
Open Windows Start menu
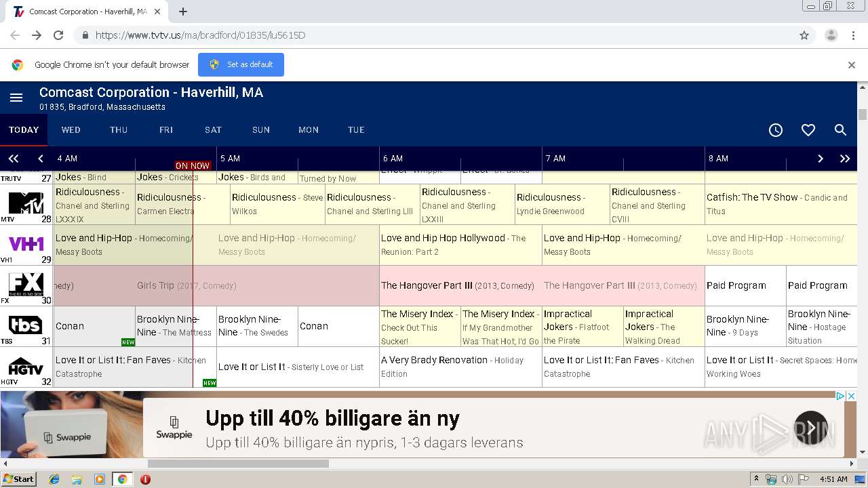tap(18, 479)
